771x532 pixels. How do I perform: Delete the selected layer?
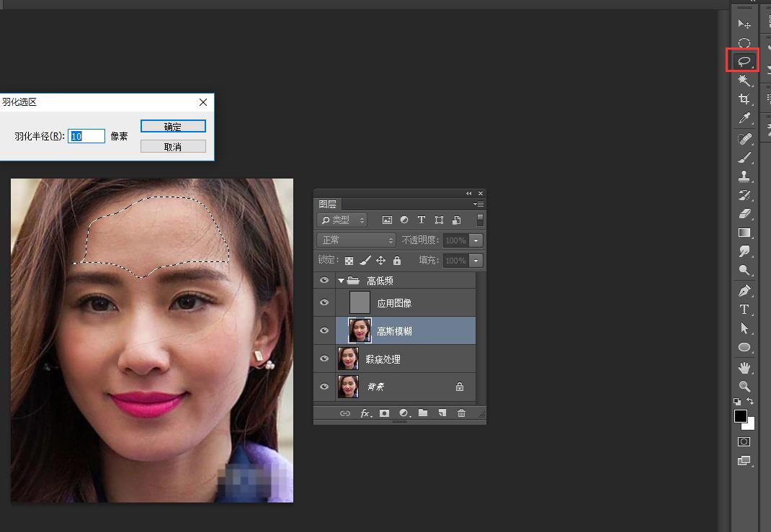click(x=461, y=412)
